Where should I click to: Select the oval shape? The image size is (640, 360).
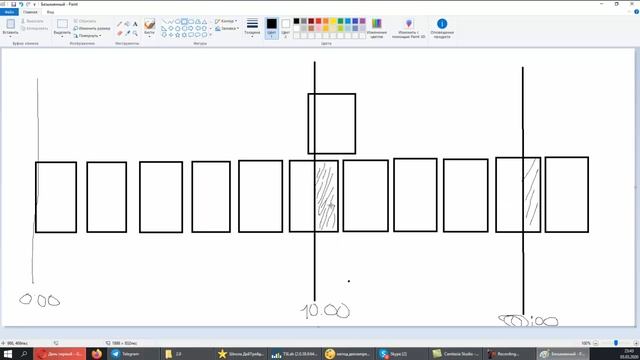[x=178, y=22]
